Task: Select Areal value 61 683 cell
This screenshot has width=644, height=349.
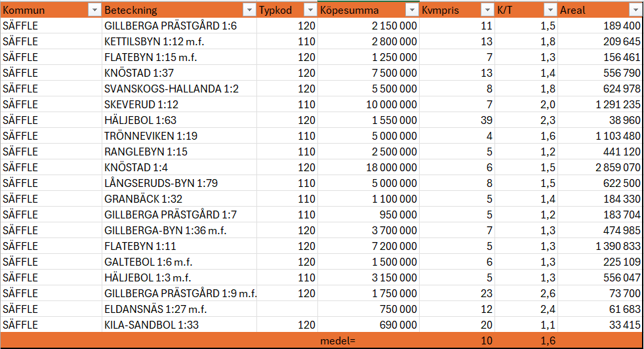Action: [x=600, y=309]
